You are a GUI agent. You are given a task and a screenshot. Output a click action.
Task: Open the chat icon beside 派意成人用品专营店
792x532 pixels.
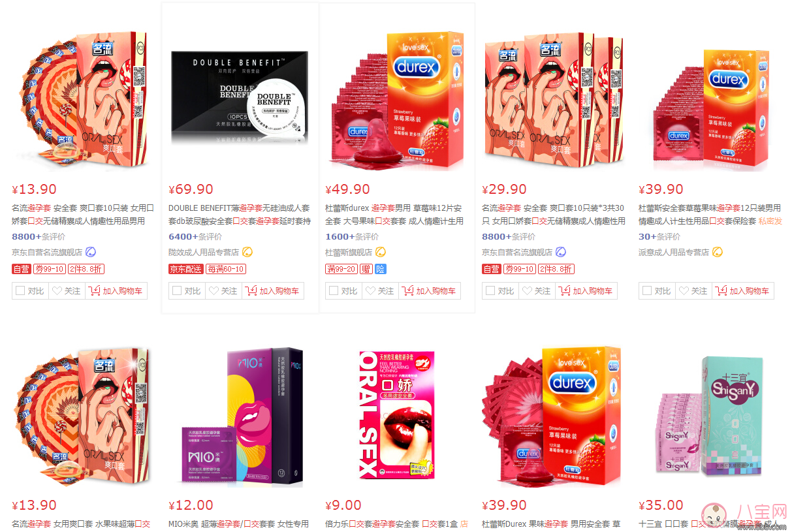point(718,252)
